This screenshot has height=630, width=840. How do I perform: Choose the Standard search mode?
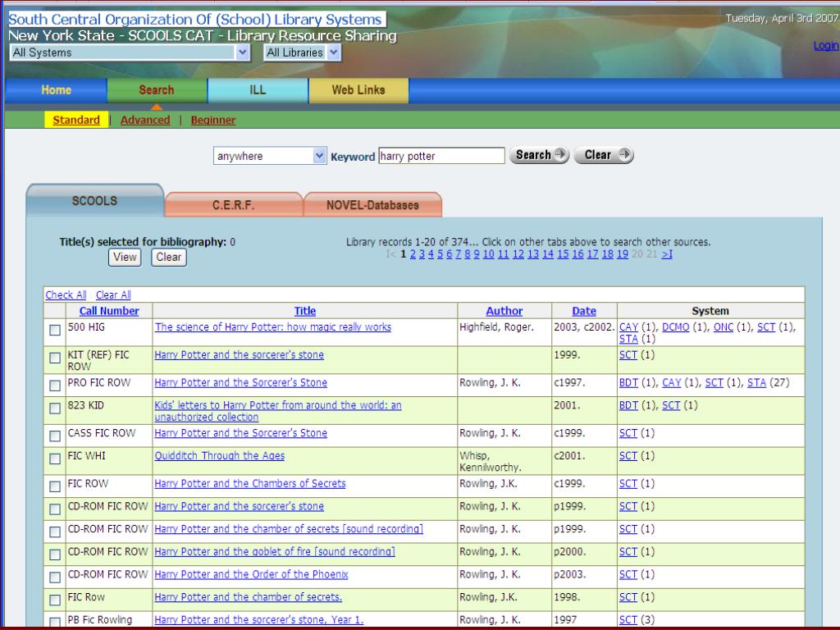click(76, 120)
